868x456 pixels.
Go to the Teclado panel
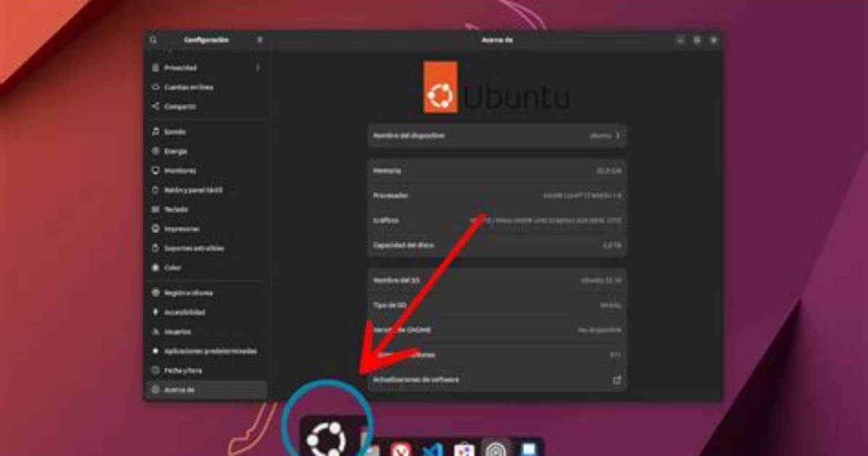206,209
